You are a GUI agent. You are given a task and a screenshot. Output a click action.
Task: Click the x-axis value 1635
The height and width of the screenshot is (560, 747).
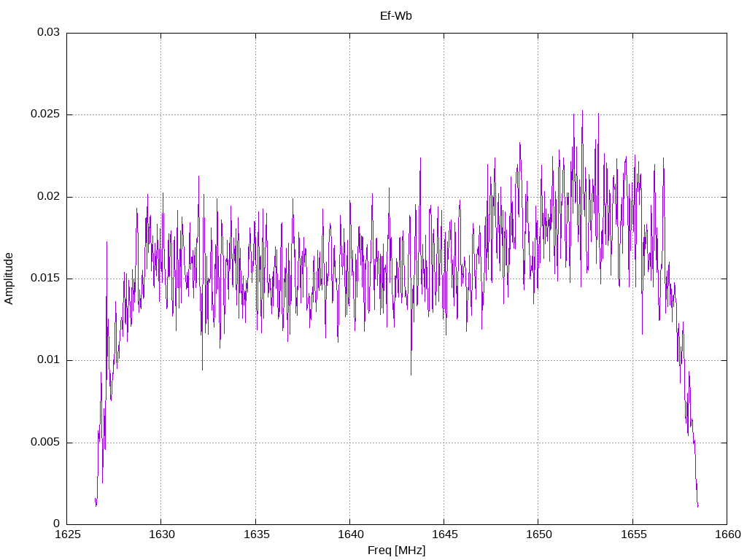click(256, 534)
